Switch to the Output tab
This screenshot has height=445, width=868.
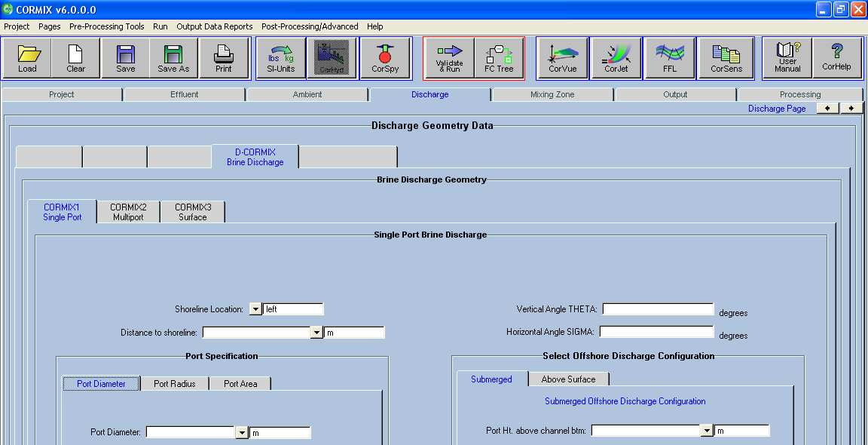point(675,95)
